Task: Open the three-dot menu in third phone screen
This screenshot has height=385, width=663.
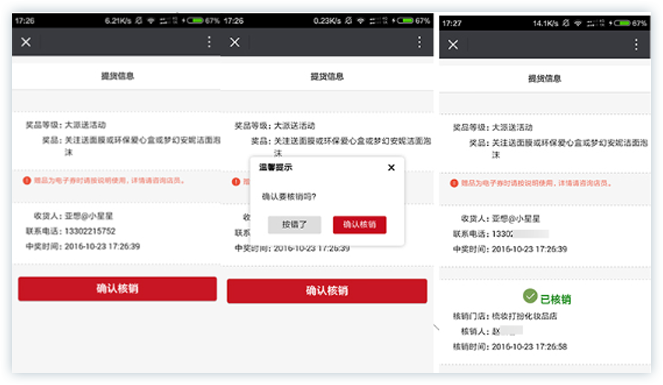Action: [636, 44]
